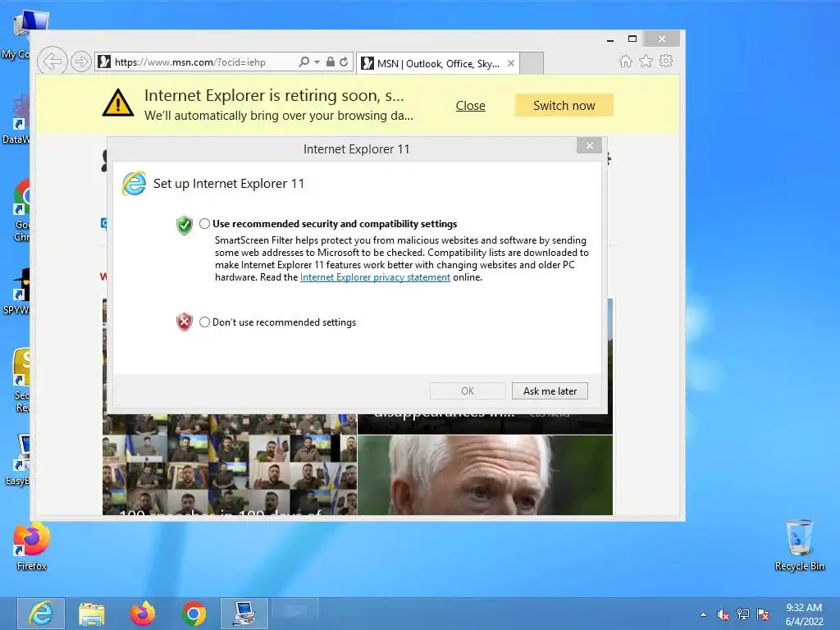Select the MSN Outlook, Office tab

point(438,63)
